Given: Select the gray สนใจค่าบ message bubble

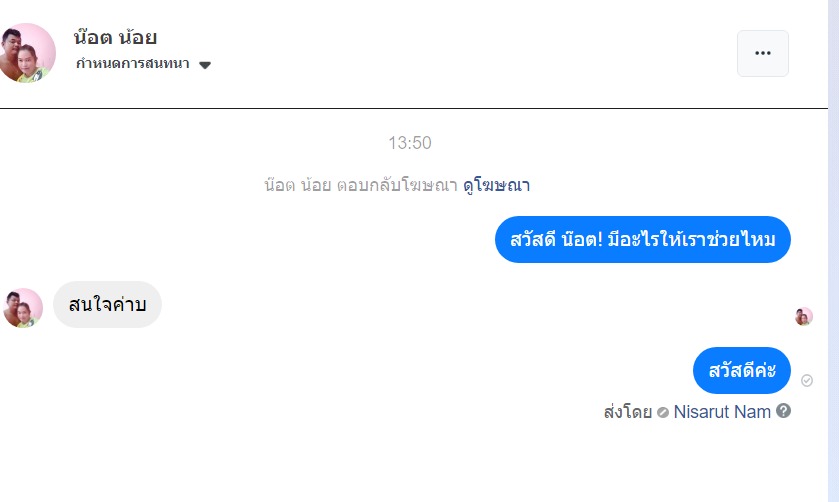Looking at the screenshot, I should 107,305.
